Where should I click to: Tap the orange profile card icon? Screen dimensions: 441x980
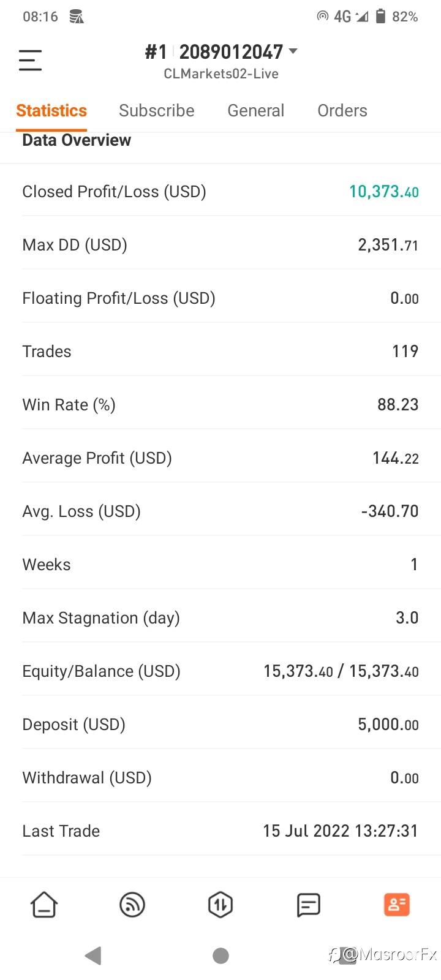point(396,905)
